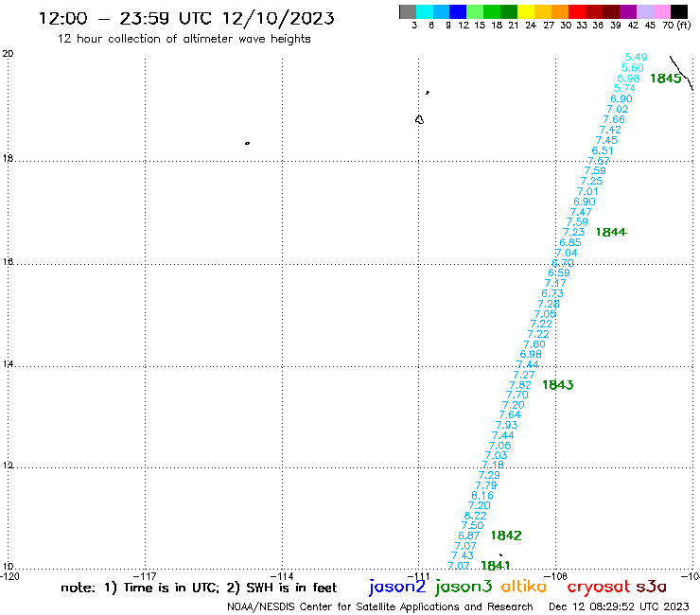Click the dark blue swatch ending at 12 ft
Image resolution: width=700 pixels, height=615 pixels.
pyautogui.click(x=458, y=11)
